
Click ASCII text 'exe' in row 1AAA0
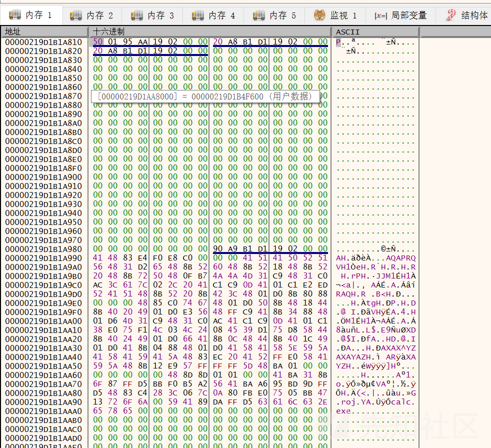(x=343, y=411)
